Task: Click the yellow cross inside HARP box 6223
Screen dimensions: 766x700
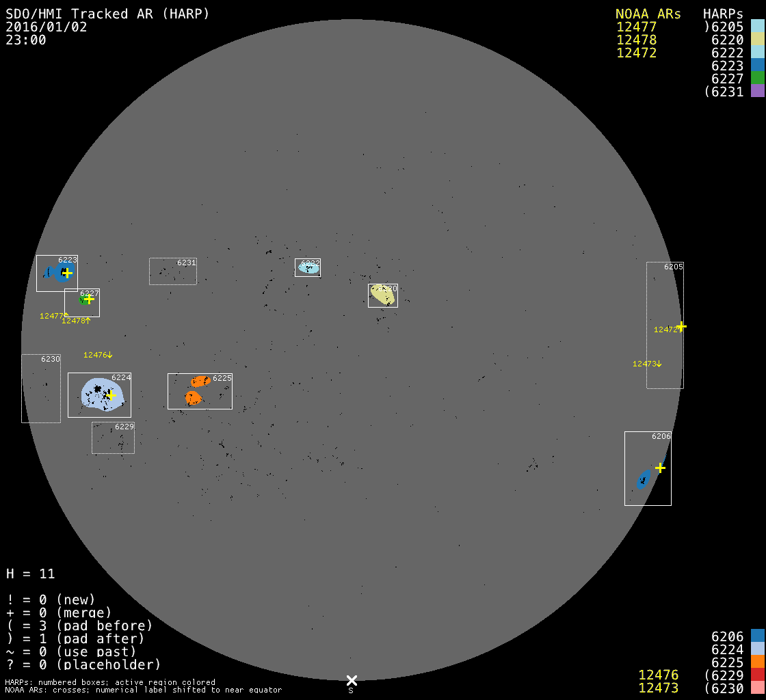Action: (67, 273)
